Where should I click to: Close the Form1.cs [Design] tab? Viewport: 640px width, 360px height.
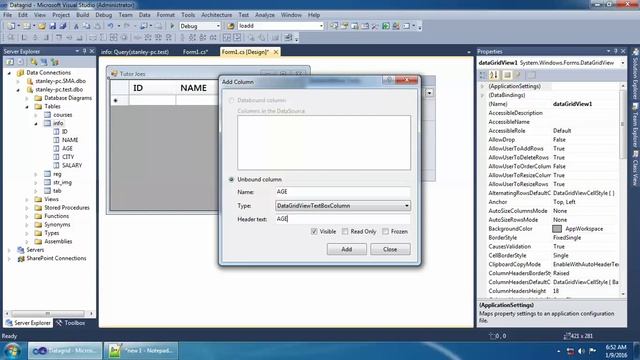(276, 52)
